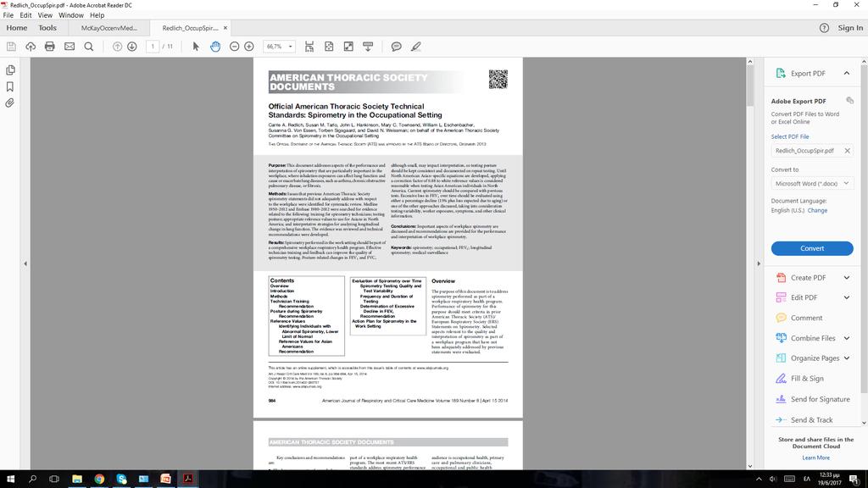The image size is (868, 488).
Task: Select the Hand pan tool
Action: tap(215, 47)
